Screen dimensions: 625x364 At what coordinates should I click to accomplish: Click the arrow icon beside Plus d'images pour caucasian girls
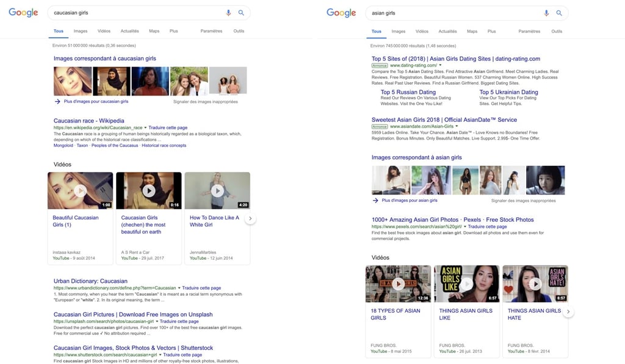pyautogui.click(x=57, y=102)
